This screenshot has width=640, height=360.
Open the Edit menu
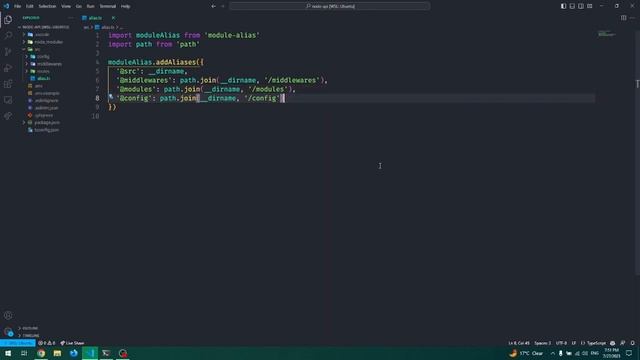[30, 6]
